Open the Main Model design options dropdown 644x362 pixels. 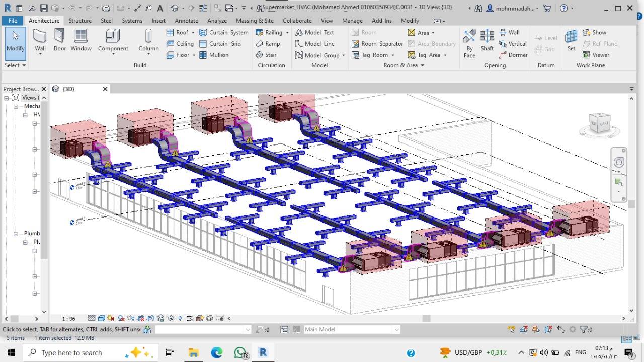tap(396, 330)
